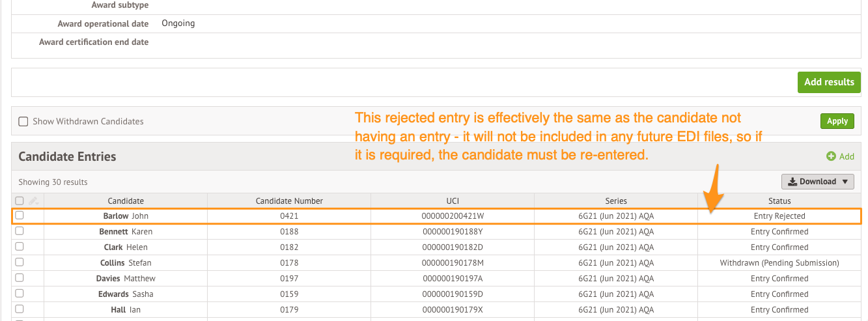
Task: Click the green plus Add icon
Action: (831, 156)
